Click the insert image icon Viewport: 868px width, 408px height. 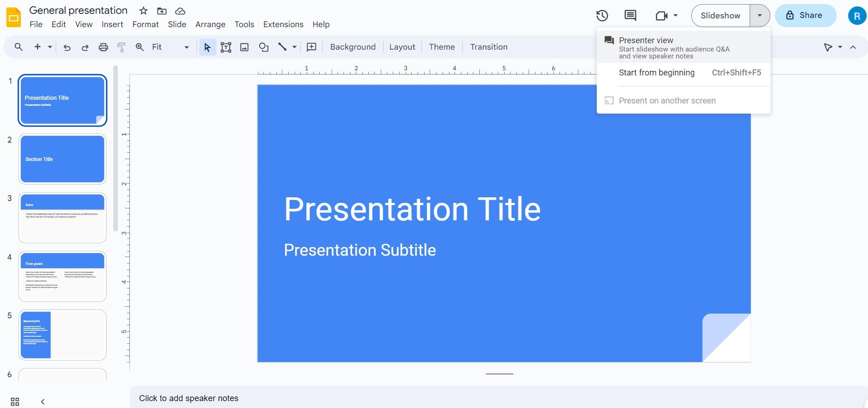click(245, 47)
